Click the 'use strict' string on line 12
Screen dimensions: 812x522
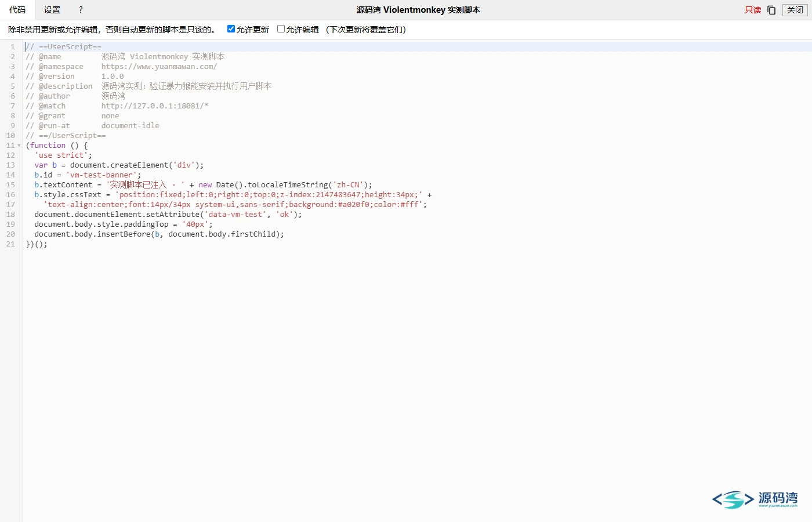(61, 155)
